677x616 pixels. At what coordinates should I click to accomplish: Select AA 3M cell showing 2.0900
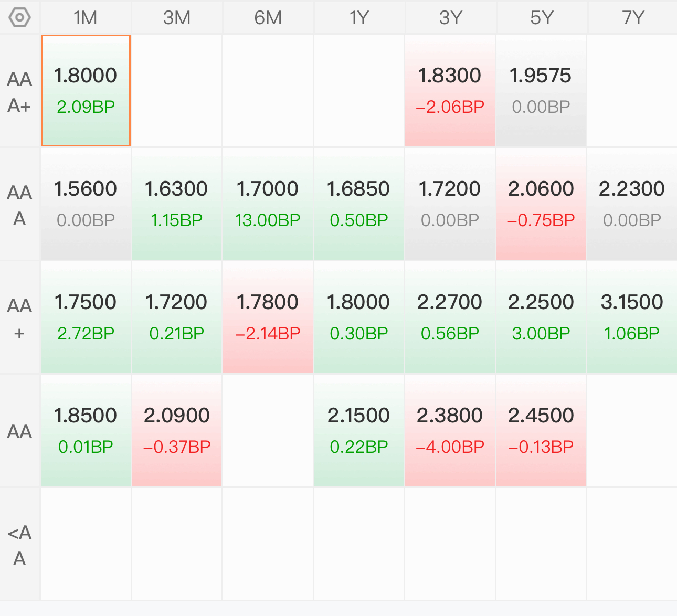click(x=177, y=430)
